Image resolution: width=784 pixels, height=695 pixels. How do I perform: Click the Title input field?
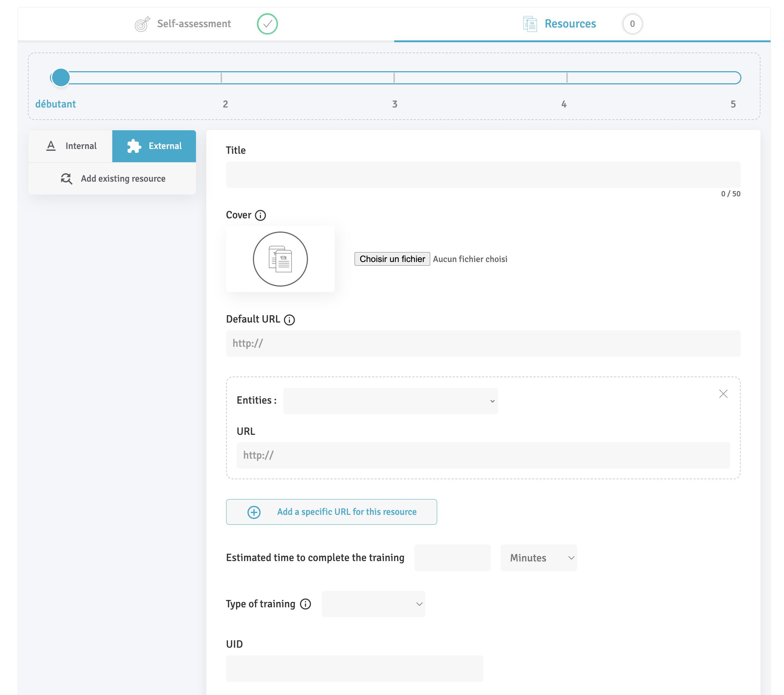click(x=483, y=175)
